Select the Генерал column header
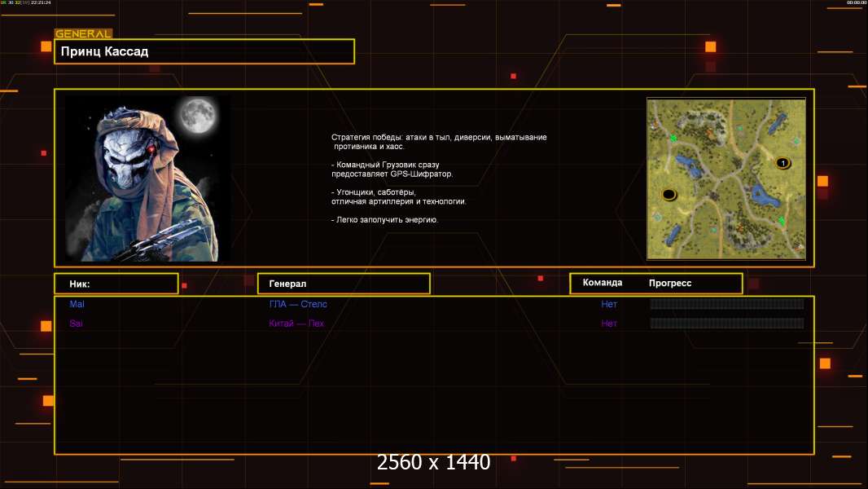Screen dimensions: 868x489 (x=344, y=284)
